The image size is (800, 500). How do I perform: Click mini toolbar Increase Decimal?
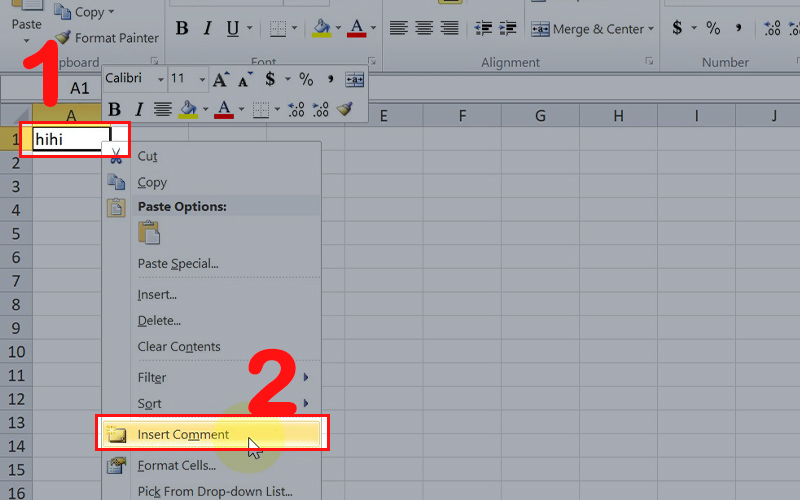tap(296, 109)
